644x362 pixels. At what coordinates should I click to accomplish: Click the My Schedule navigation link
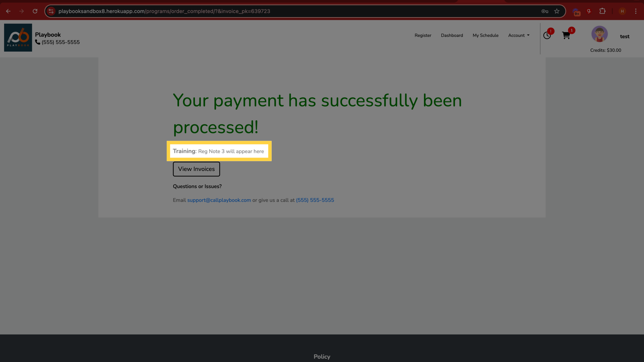(485, 35)
